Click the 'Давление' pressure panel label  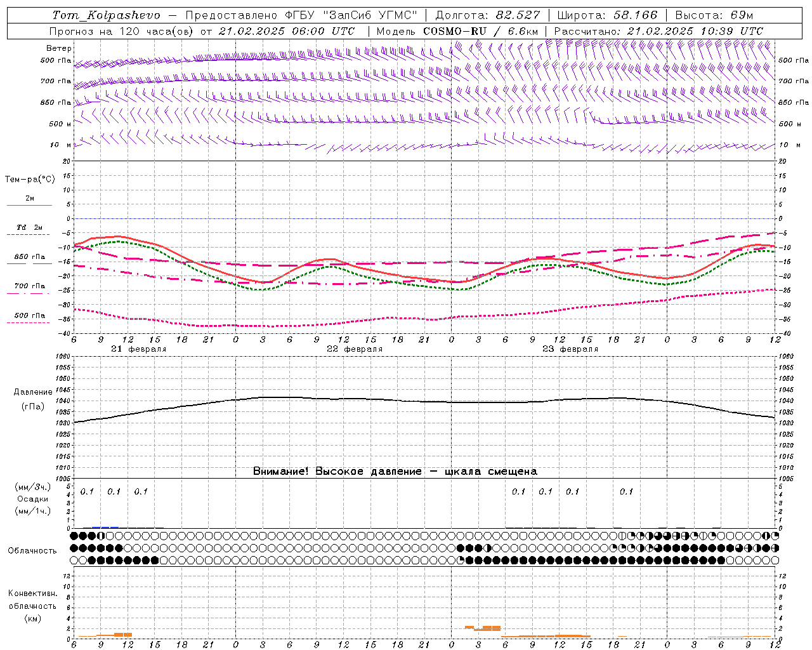[33, 392]
